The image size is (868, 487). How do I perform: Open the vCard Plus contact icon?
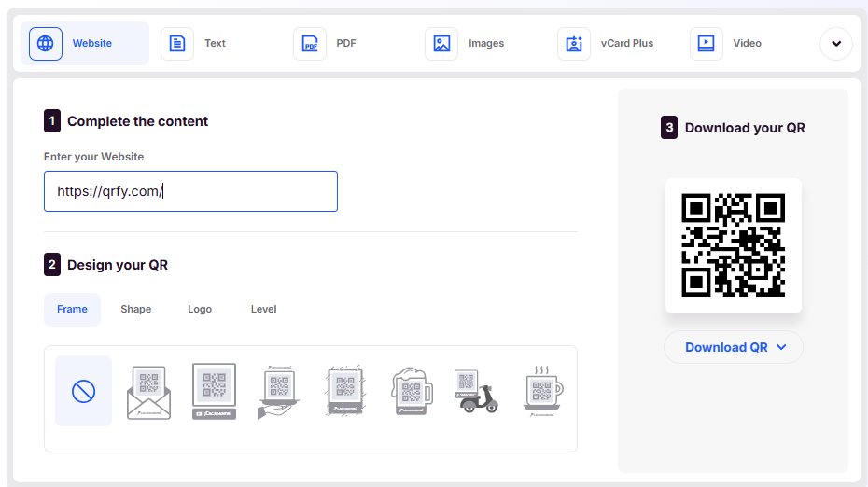pos(573,43)
